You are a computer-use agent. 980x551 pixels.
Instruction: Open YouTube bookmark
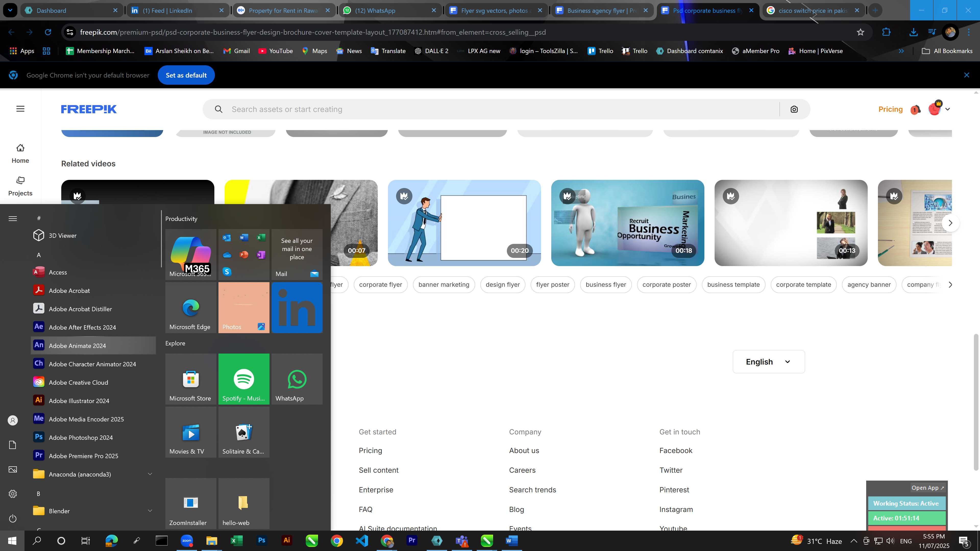click(x=276, y=51)
